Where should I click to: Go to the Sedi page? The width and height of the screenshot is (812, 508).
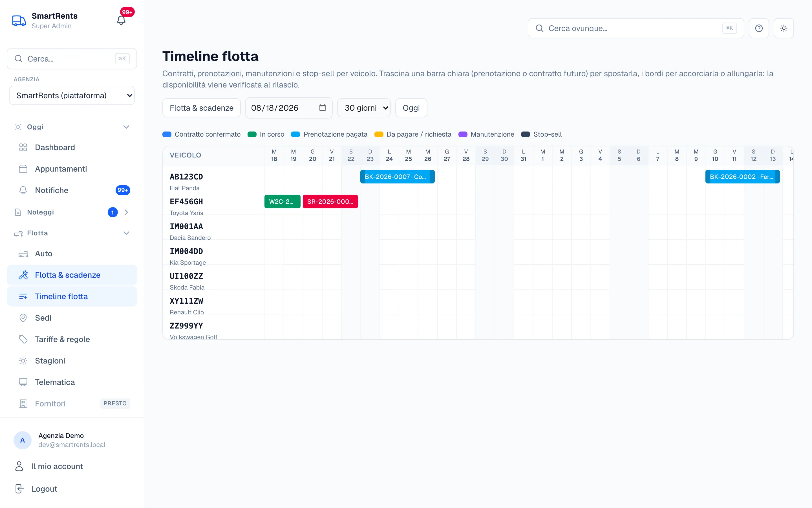[72, 318]
